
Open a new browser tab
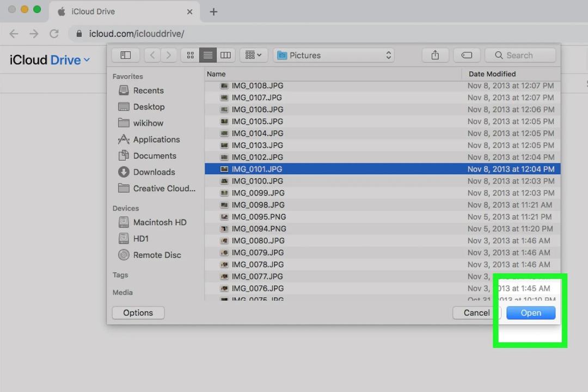[x=213, y=11]
